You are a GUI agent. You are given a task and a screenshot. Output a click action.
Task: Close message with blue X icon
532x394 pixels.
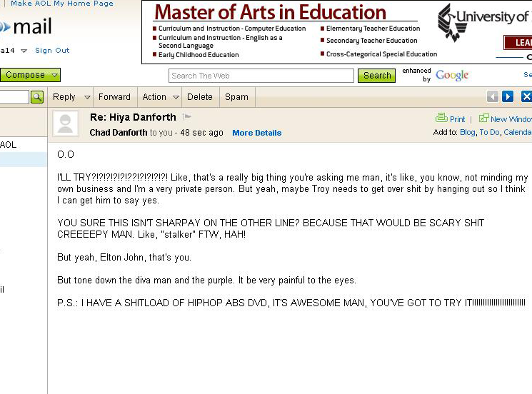(x=526, y=96)
